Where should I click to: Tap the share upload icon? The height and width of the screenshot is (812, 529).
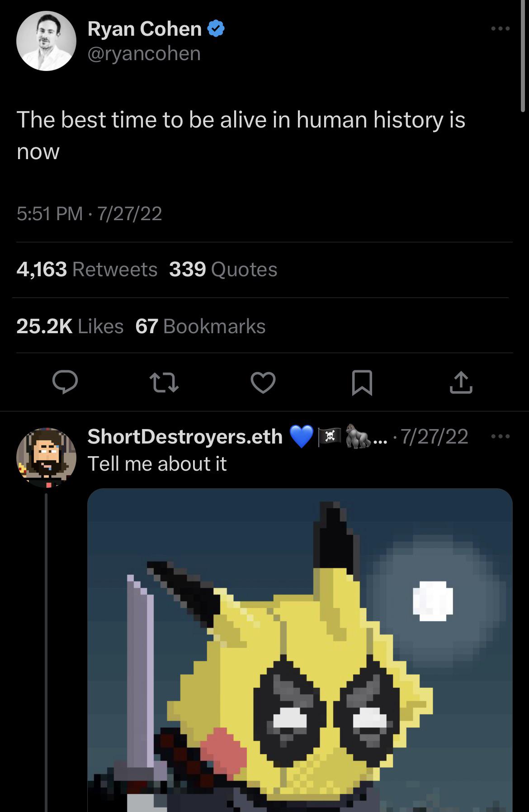point(461,382)
